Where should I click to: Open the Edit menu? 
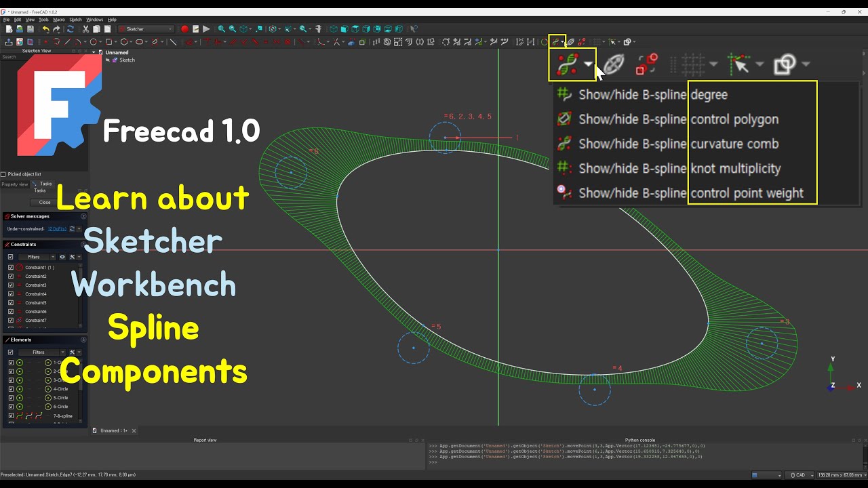point(18,20)
